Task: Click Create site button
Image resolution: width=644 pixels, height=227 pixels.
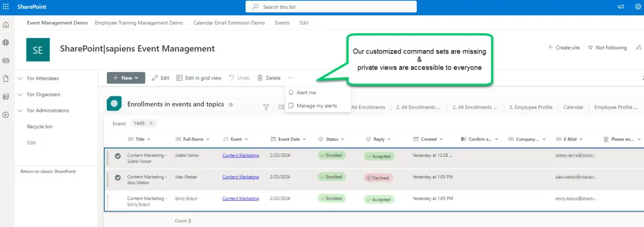Action: click(564, 47)
